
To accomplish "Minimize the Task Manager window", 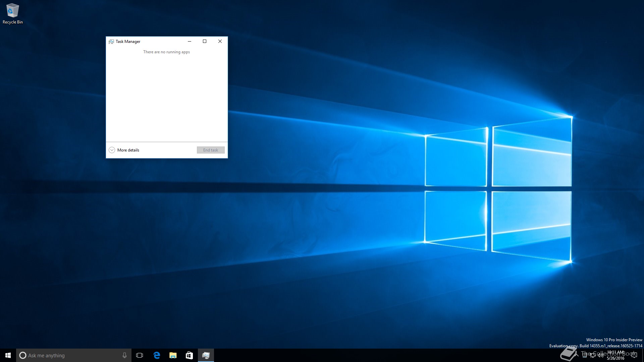I will 190,41.
